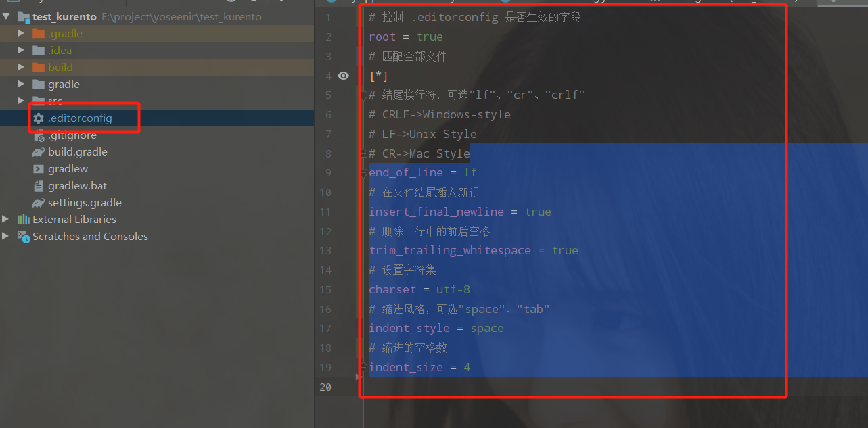Click line number 20 in the gutter

pyautogui.click(x=325, y=387)
